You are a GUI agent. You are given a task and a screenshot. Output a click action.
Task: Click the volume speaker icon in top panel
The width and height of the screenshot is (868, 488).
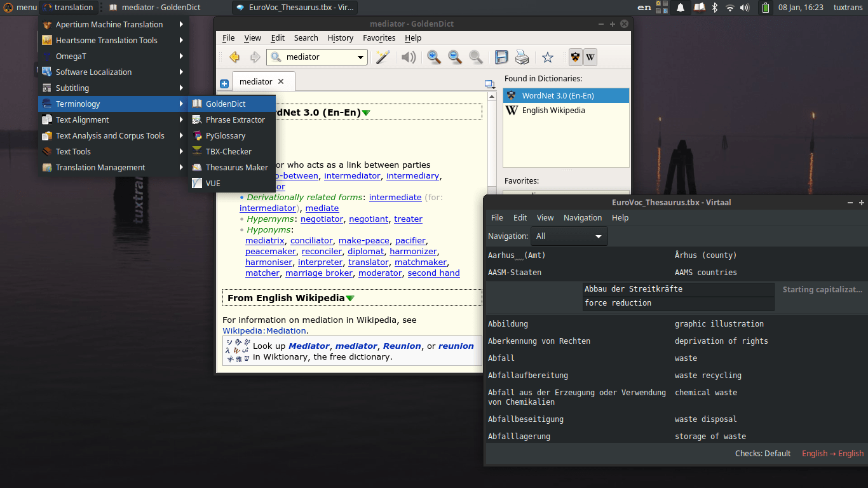pos(745,8)
